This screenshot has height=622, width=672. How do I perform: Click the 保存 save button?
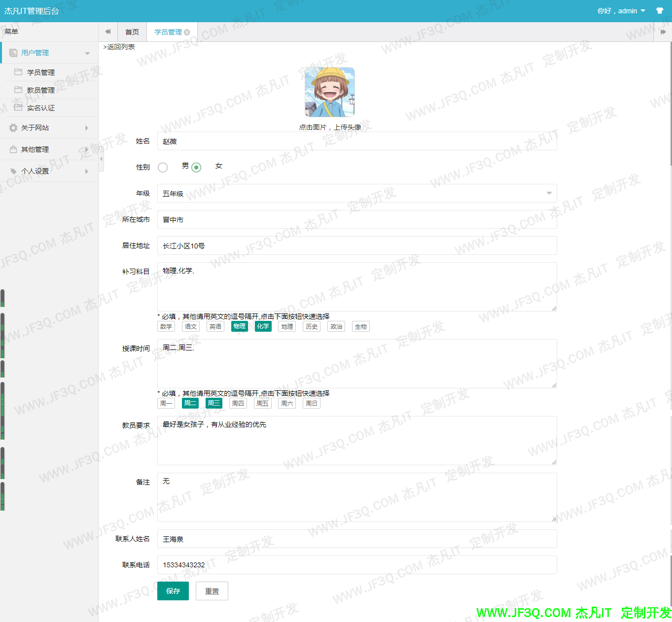pyautogui.click(x=173, y=591)
